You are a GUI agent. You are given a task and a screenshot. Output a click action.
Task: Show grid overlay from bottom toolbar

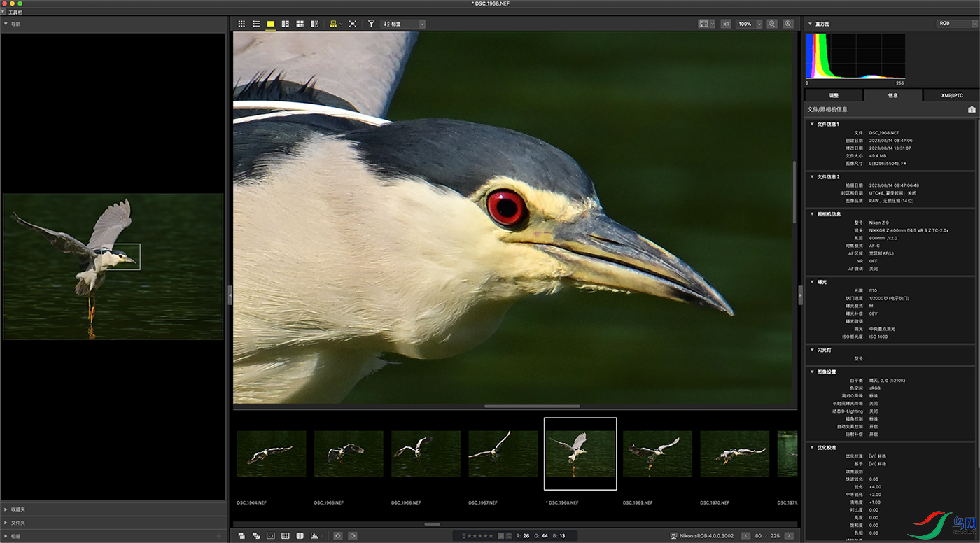point(286,536)
